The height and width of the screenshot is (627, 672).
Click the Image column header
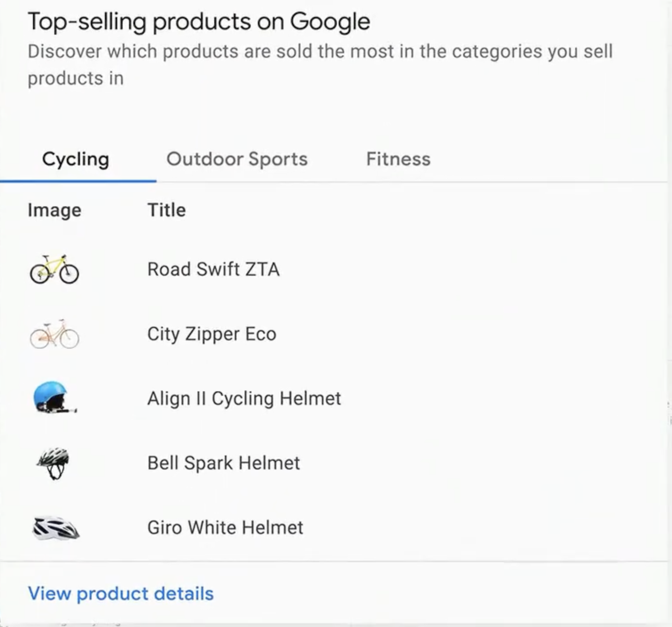(54, 210)
